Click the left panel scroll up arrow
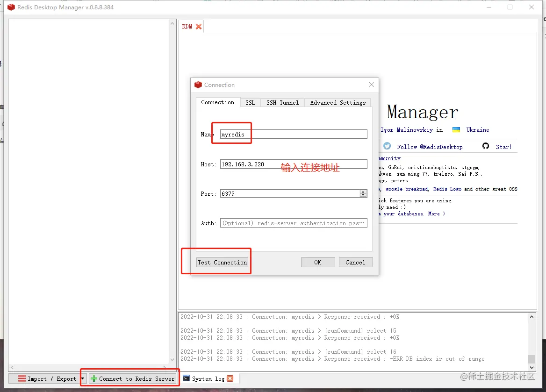546x392 pixels. coord(172,24)
